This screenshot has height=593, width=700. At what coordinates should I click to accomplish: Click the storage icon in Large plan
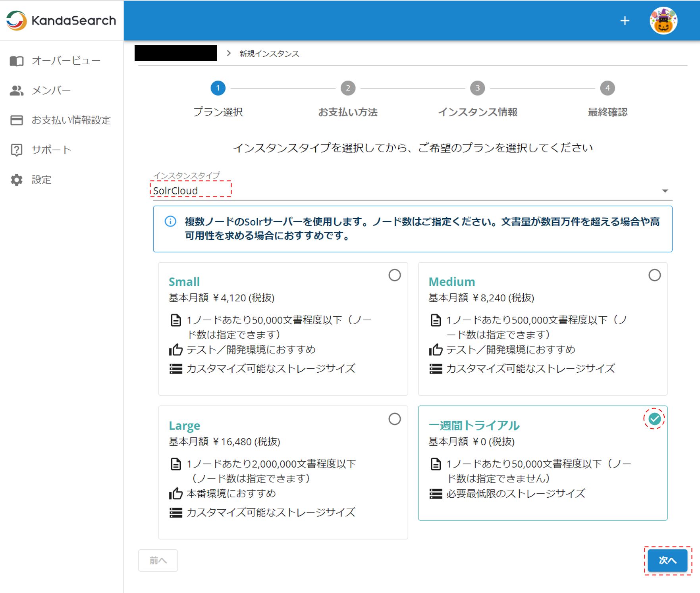pos(175,512)
